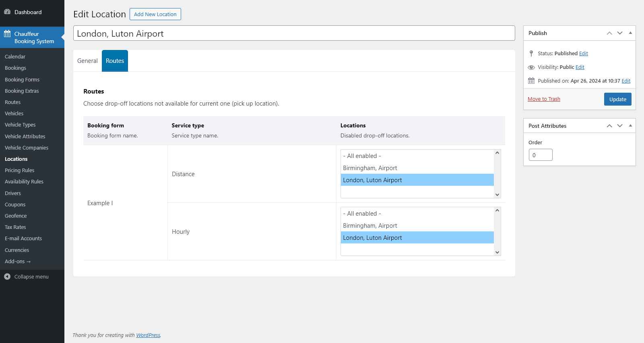
Task: Click the Status pin icon in Publish
Action: click(531, 53)
